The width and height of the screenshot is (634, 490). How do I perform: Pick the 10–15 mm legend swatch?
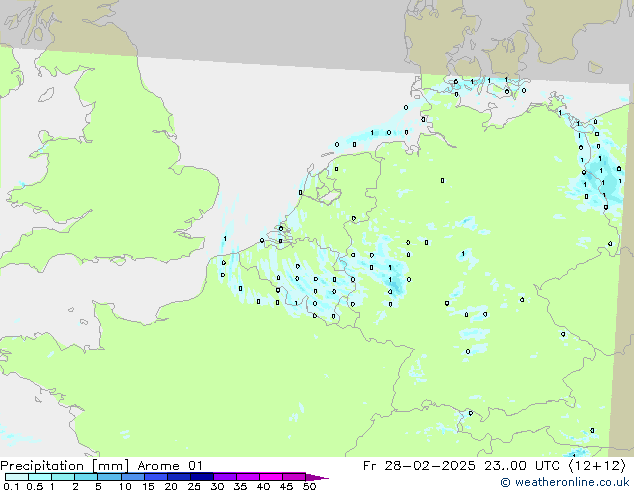pos(133,477)
